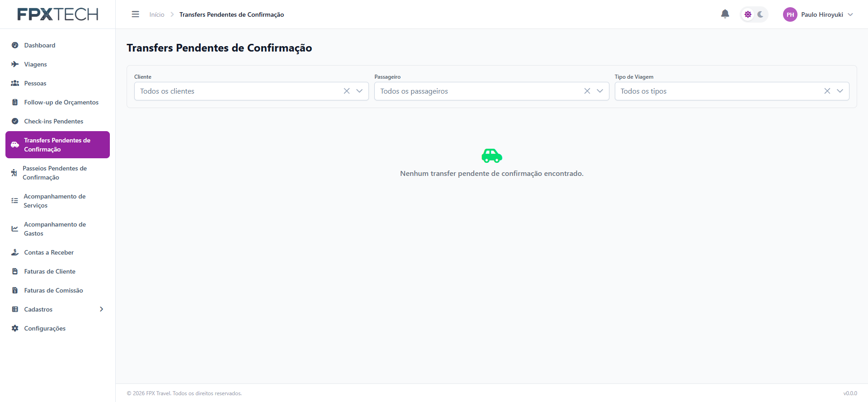Viewport: 868px width, 402px height.
Task: Select Transfers Pendentes de Confirmação menu item
Action: click(x=57, y=145)
